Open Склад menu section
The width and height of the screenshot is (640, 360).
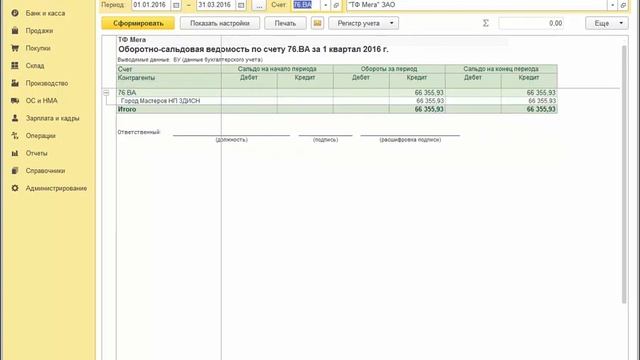point(35,65)
